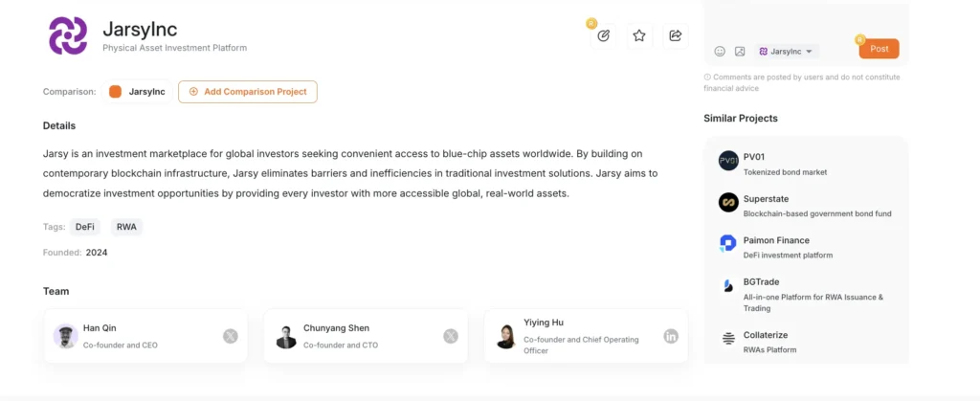The height and width of the screenshot is (401, 980).
Task: Click the Similar Projects heading
Action: tap(741, 118)
